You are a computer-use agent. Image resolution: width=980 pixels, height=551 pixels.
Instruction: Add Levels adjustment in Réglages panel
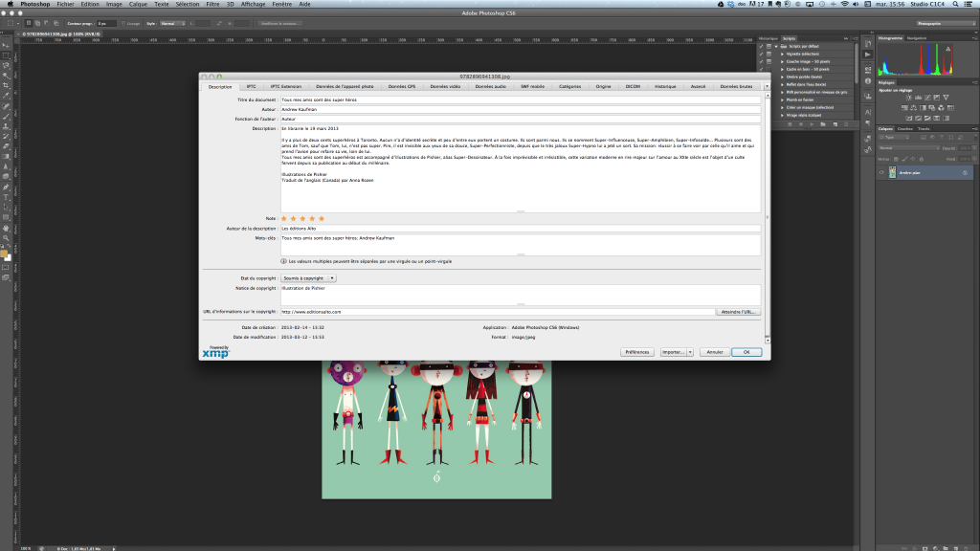point(918,99)
